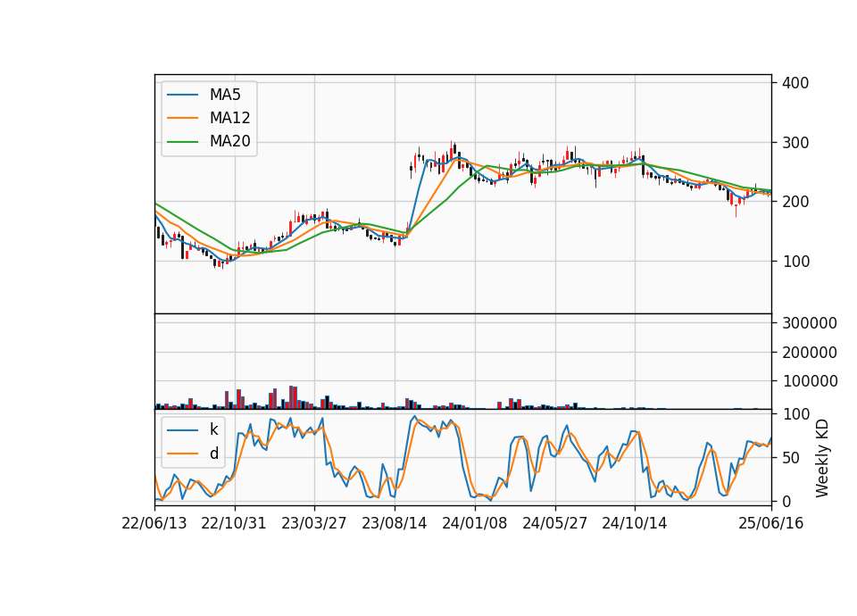Image resolution: width=857 pixels, height=616 pixels.
Task: Click the 23/03/27 date axis label
Action: pos(313,524)
